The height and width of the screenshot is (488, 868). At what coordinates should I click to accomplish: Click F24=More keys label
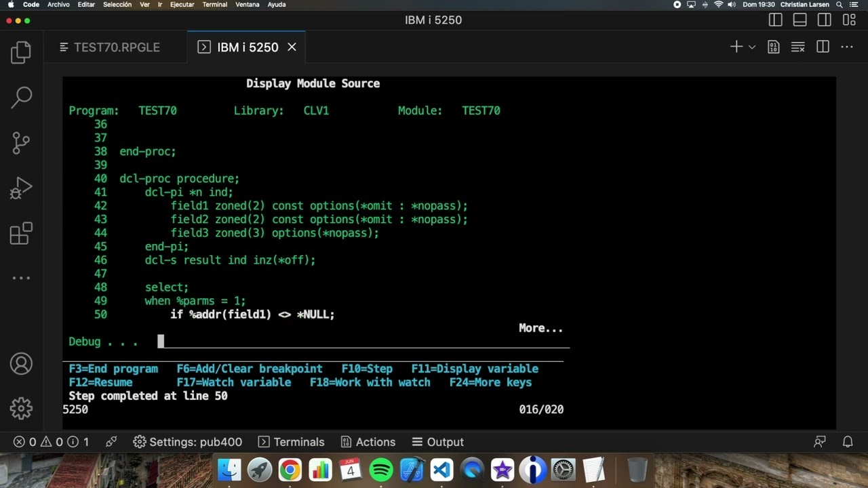coord(490,382)
